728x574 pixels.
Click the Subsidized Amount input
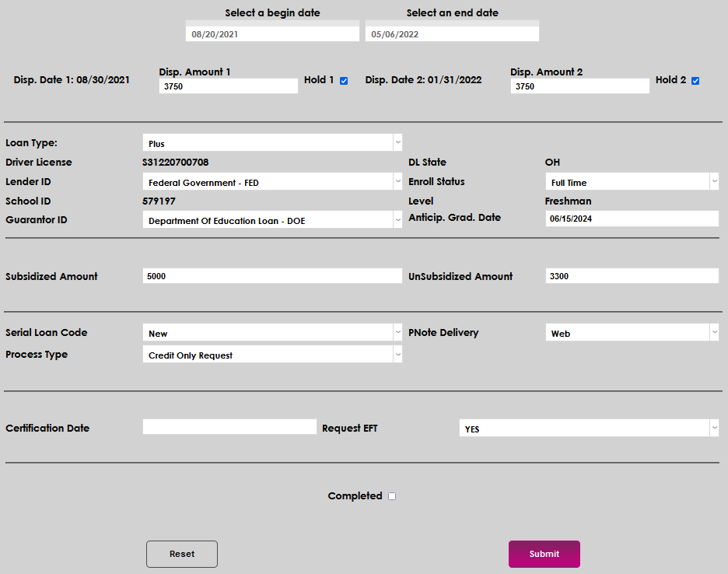coord(272,276)
